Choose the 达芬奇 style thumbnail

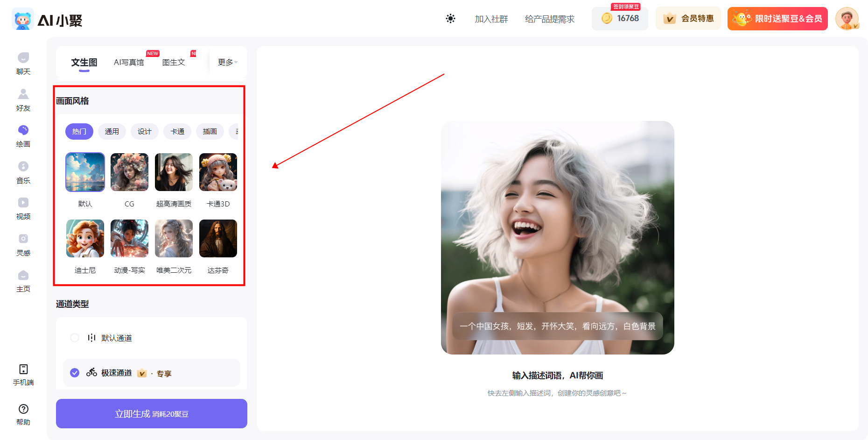[x=218, y=239]
